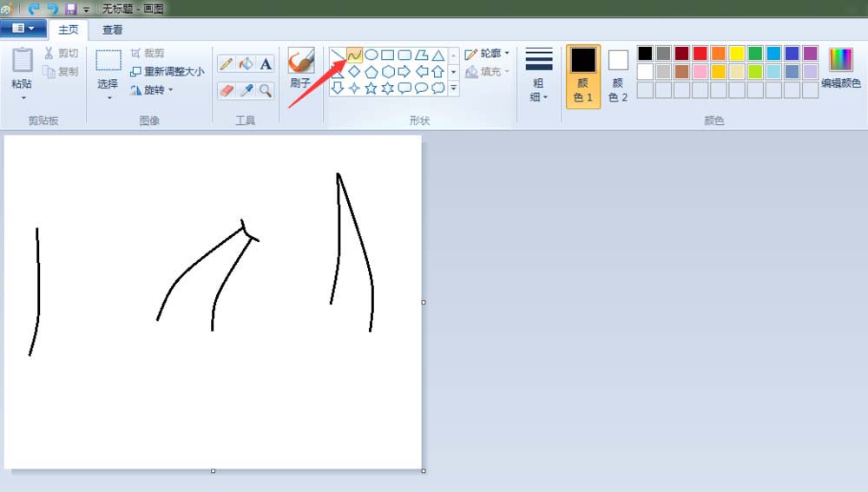The image size is (868, 492).
Task: Choose the orange color swatch
Action: point(719,53)
